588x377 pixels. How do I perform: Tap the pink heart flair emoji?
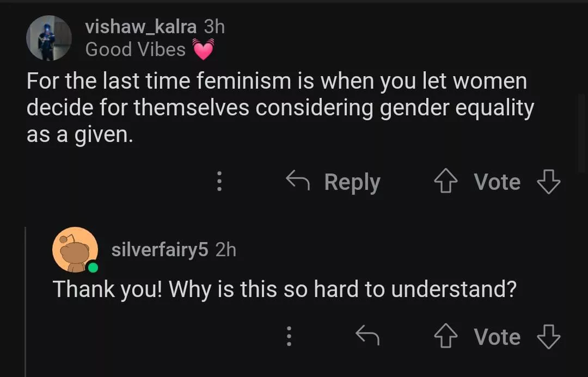click(204, 50)
